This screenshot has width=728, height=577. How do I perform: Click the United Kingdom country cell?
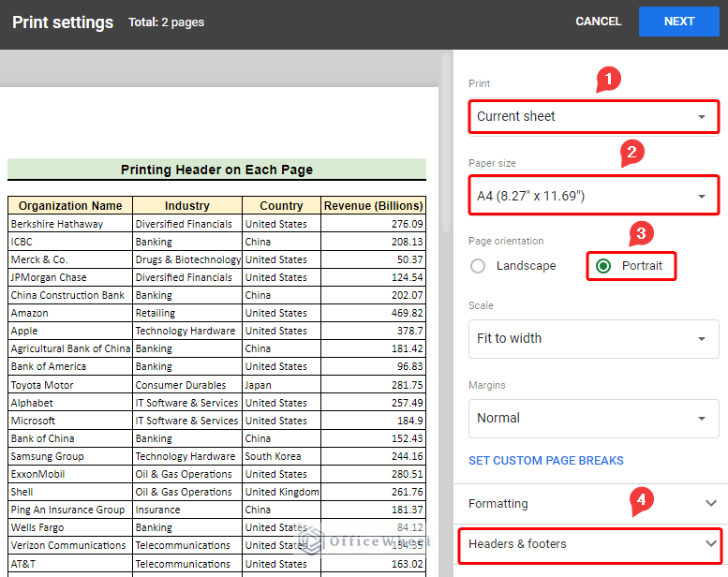[x=281, y=492]
